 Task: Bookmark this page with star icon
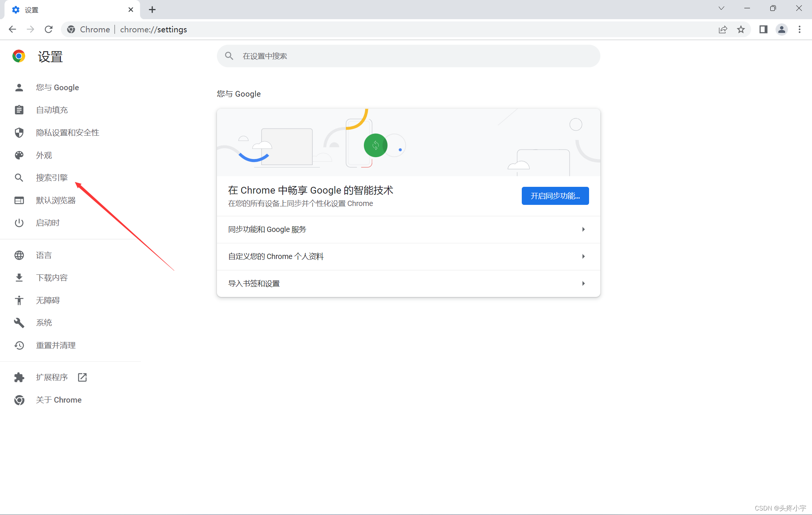[741, 29]
